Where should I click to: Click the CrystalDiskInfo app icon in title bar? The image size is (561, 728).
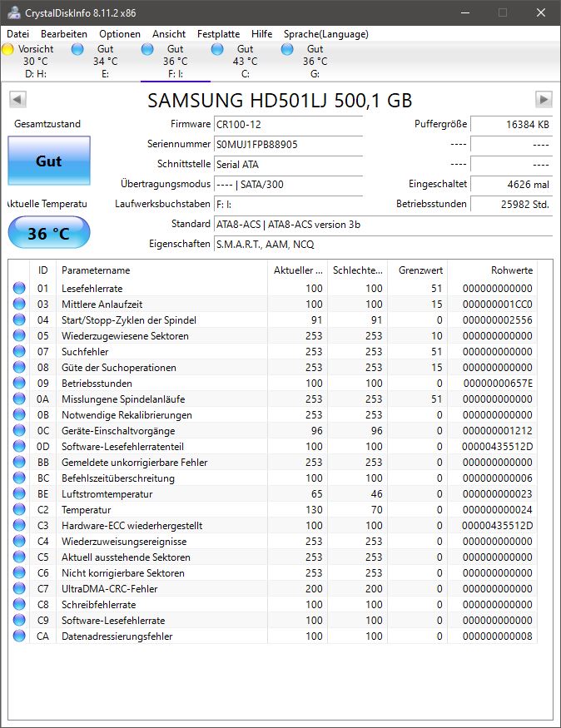pyautogui.click(x=14, y=12)
